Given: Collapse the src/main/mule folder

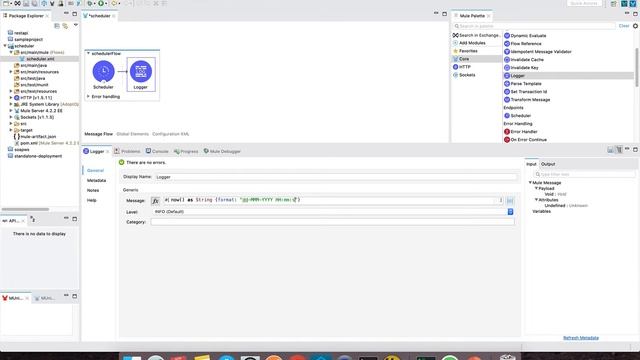Looking at the screenshot, I should [11, 53].
